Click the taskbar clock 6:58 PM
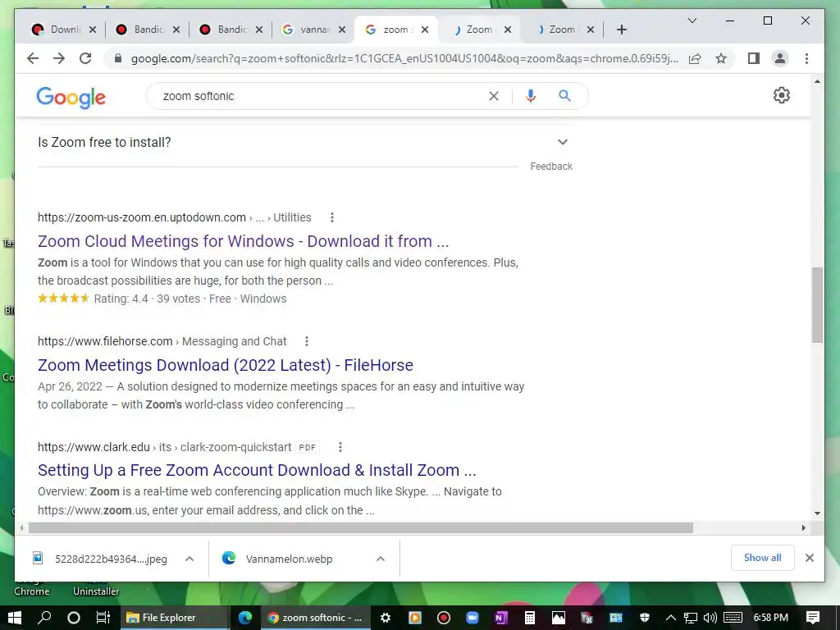This screenshot has height=630, width=840. [771, 618]
